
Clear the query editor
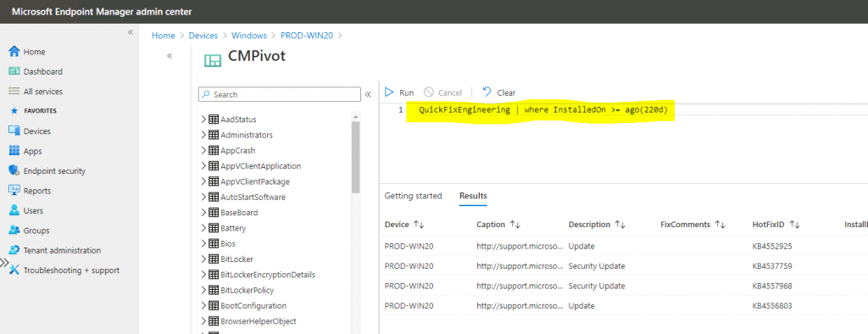(x=498, y=92)
